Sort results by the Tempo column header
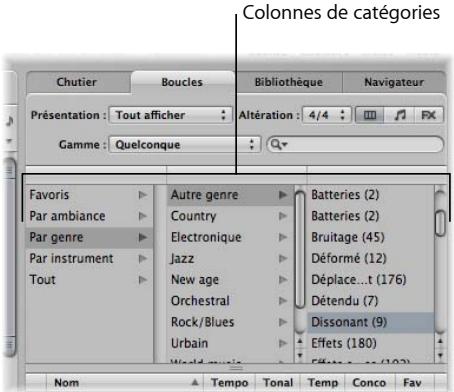This screenshot has width=454, height=392. coord(230,383)
